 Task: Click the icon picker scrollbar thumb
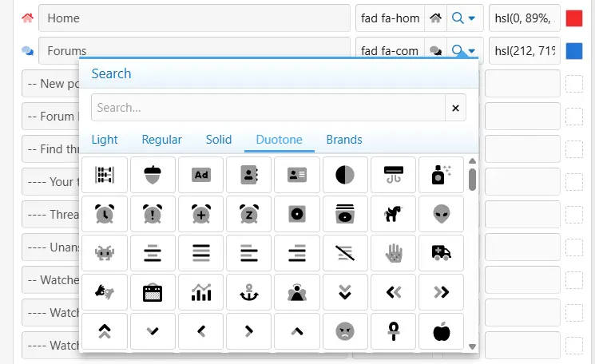[472, 180]
